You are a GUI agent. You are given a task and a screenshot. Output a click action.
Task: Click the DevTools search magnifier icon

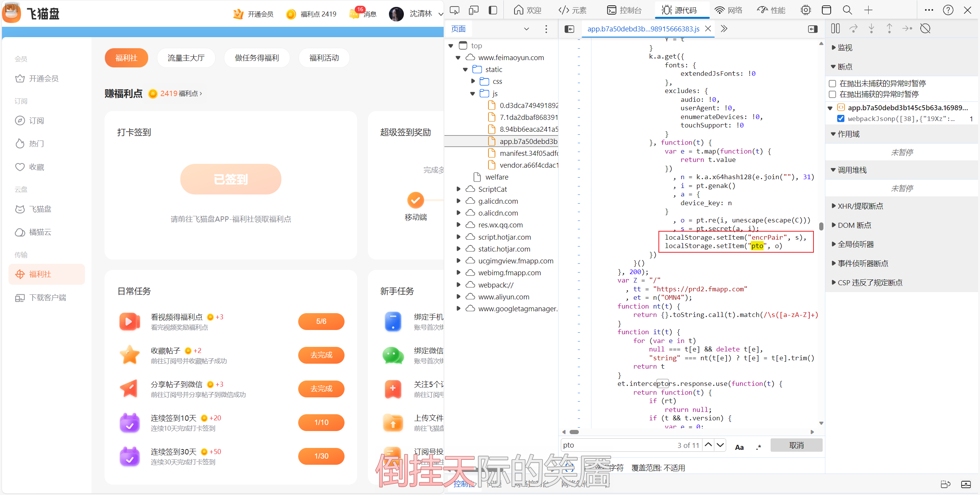847,10
